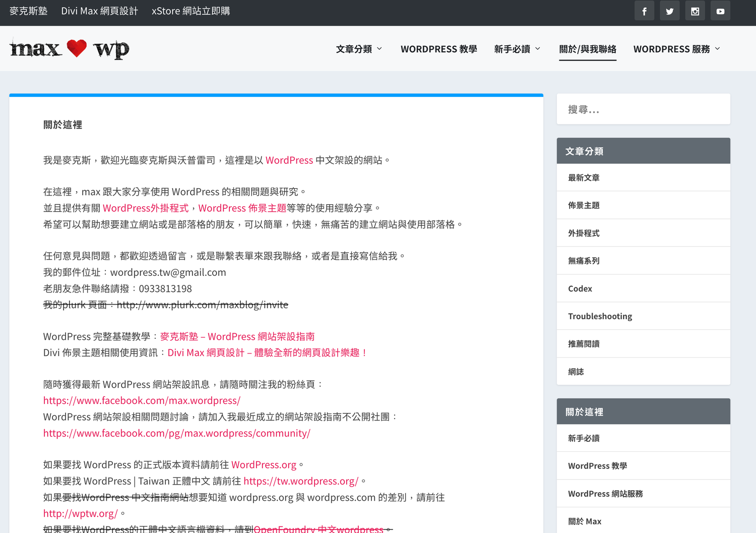Image resolution: width=756 pixels, height=533 pixels.
Task: Click the max ♥ wp site logo
Action: [70, 49]
